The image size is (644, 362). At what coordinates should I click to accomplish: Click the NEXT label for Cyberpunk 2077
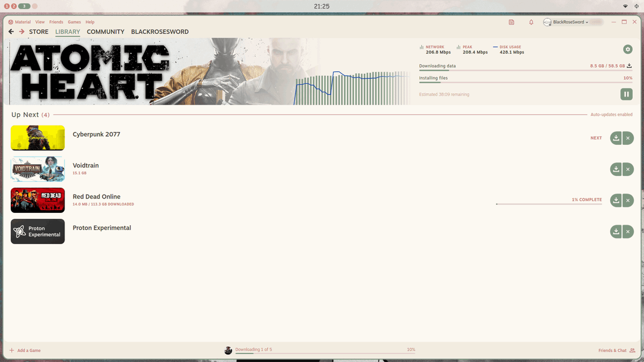596,138
